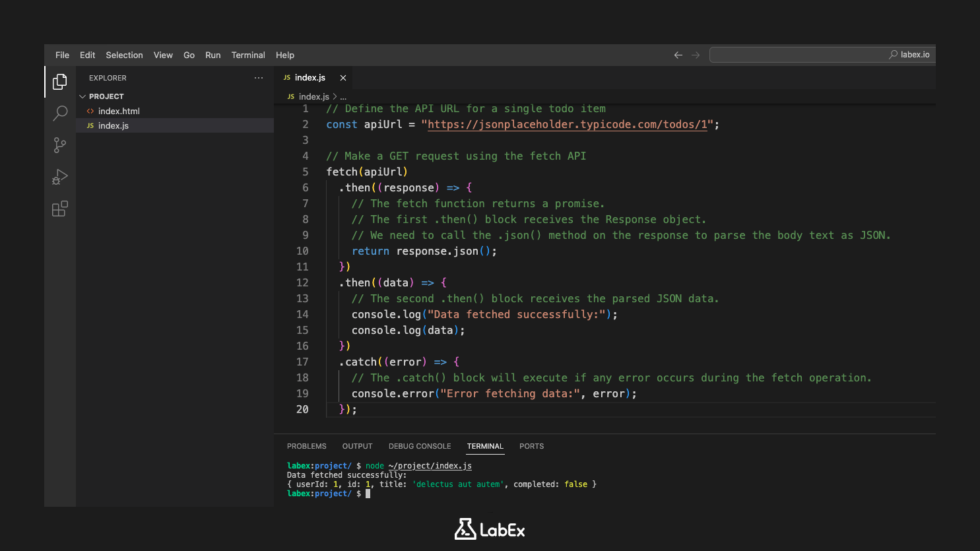Open the Explorer more actions menu
Viewport: 980px width, 551px height.
click(x=259, y=77)
